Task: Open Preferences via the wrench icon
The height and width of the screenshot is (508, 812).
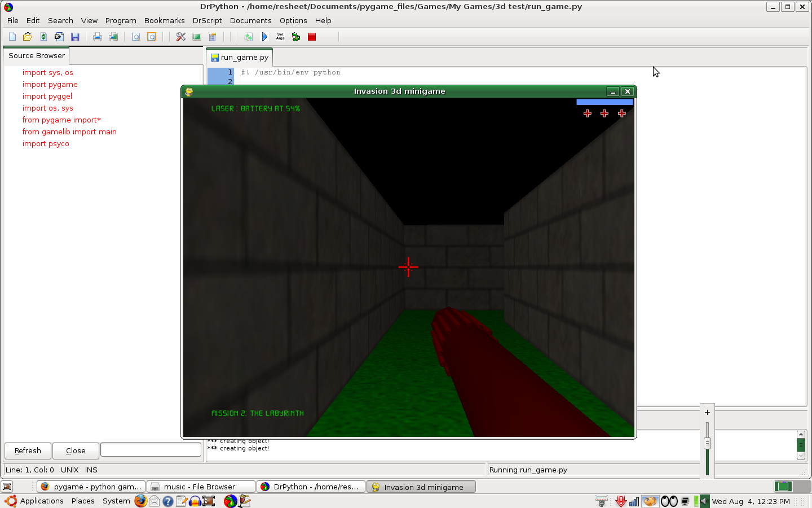Action: (181, 37)
